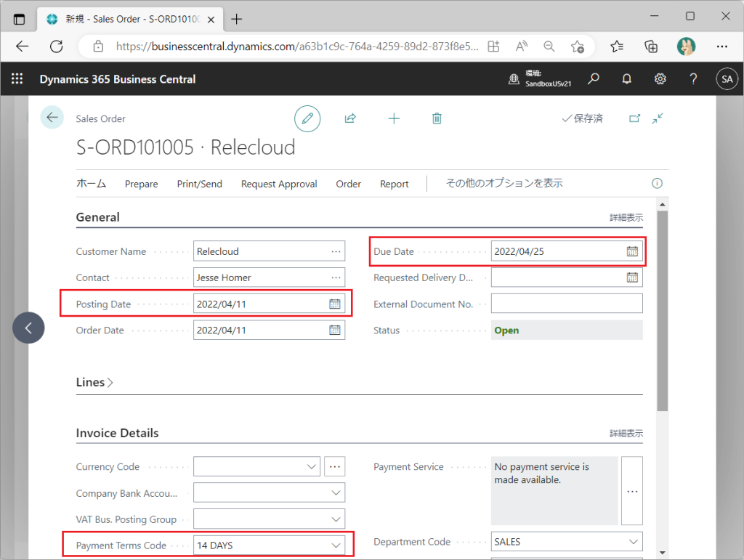Screen dimensions: 744x560
Task: Open the Request Approval menu
Action: pyautogui.click(x=279, y=184)
